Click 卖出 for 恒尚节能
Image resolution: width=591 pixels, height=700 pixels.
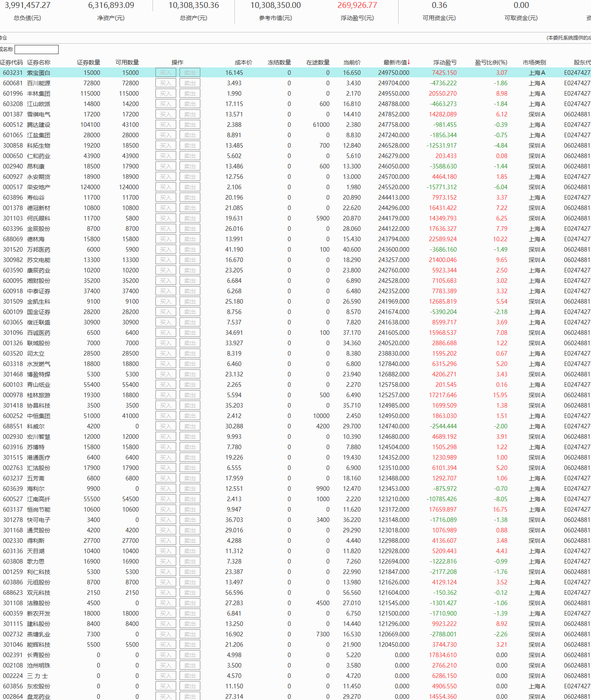point(190,510)
